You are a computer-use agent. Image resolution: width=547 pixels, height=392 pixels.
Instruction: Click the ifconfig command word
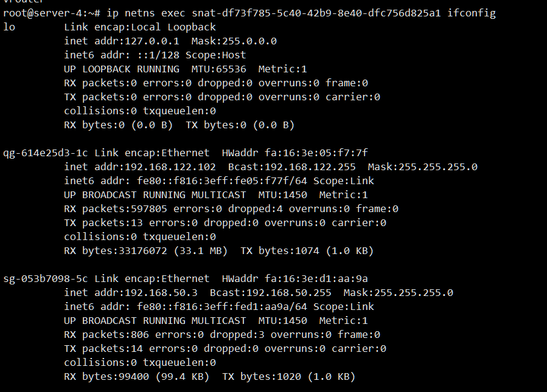tap(472, 13)
